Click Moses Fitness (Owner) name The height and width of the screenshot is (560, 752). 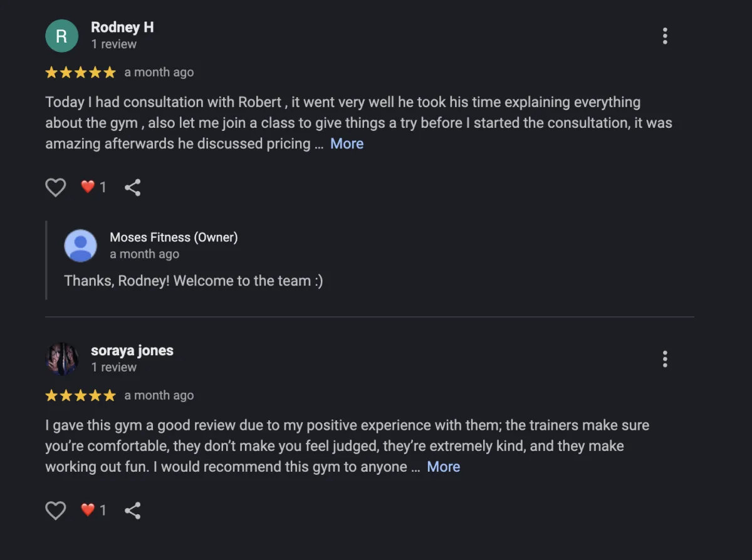(174, 237)
